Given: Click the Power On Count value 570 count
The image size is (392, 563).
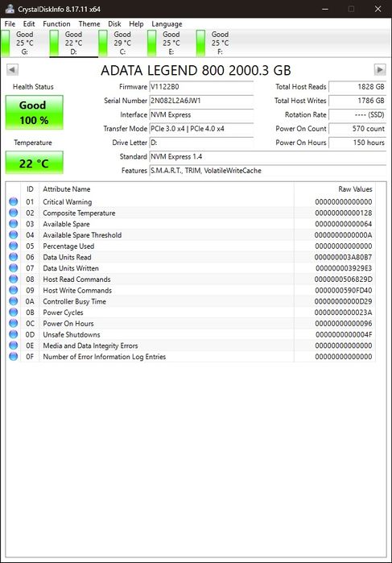Looking at the screenshot, I should click(x=357, y=129).
